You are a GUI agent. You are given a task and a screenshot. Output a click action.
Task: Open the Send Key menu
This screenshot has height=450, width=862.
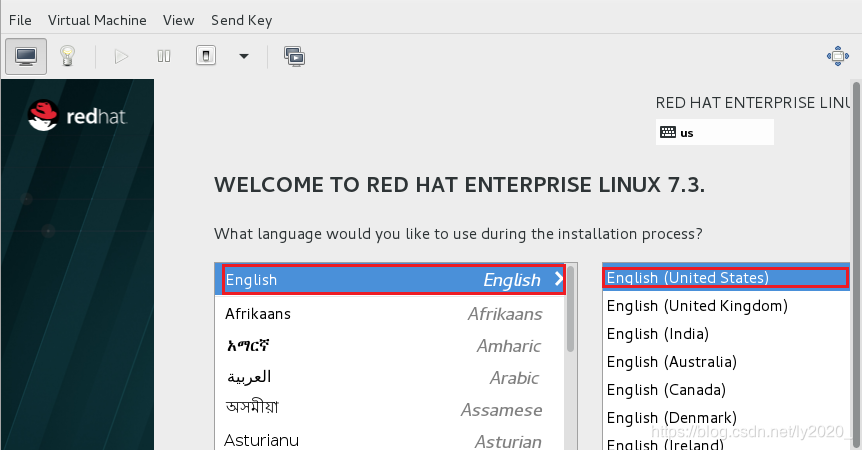(241, 20)
